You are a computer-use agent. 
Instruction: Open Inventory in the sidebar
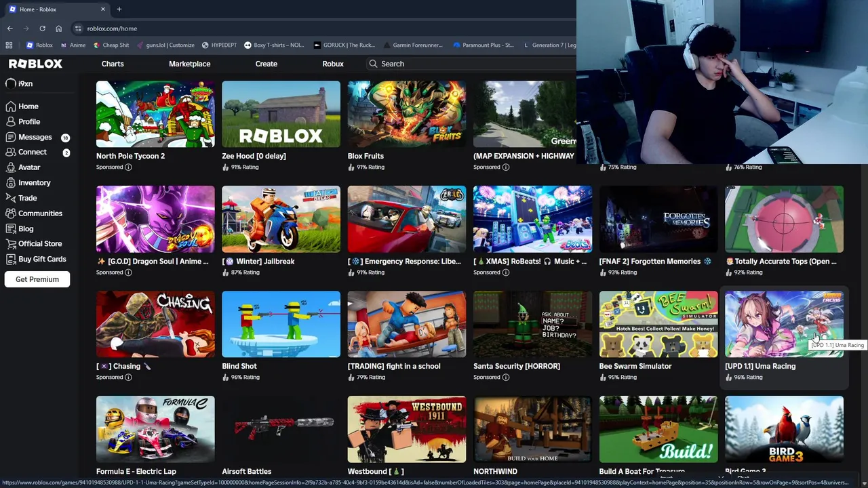click(x=28, y=182)
